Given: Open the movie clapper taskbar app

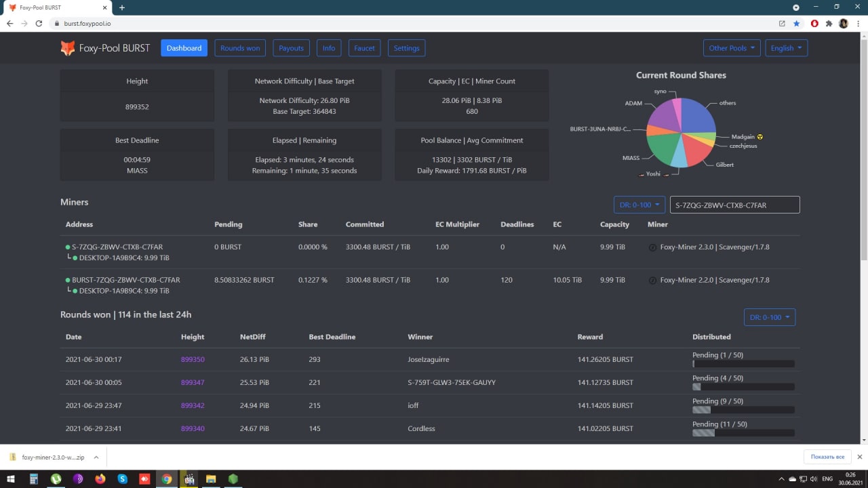Looking at the screenshot, I should (189, 479).
